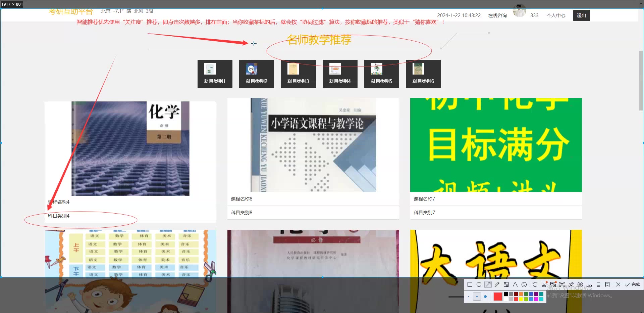Choose the largest stroke size dot
The width and height of the screenshot is (644, 313).
(485, 297)
